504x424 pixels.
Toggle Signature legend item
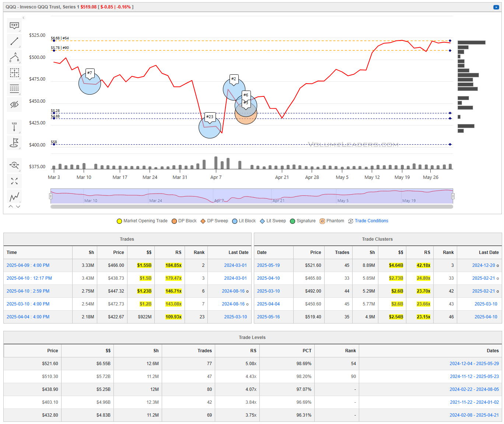point(302,221)
